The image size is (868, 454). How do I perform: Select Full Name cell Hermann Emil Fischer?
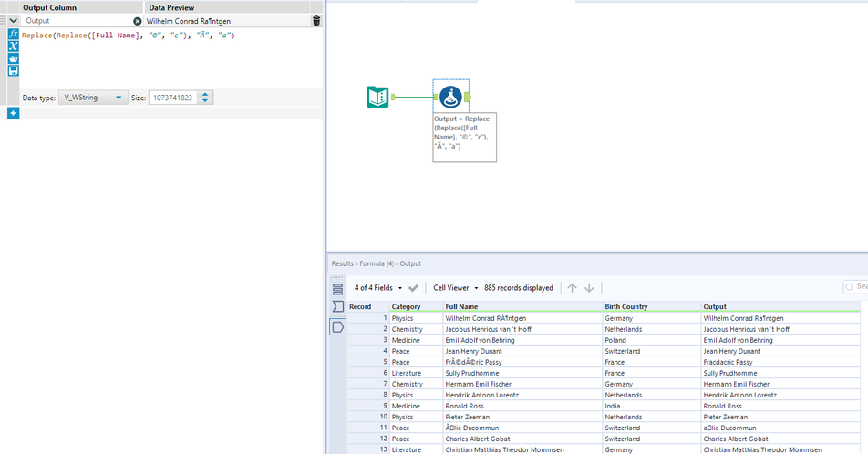pyautogui.click(x=522, y=384)
